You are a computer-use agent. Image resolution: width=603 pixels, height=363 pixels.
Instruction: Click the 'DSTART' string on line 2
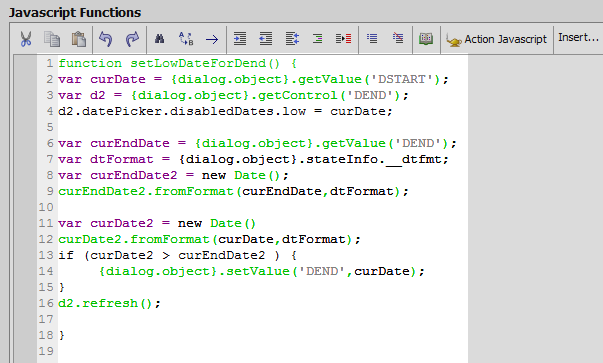click(x=402, y=79)
